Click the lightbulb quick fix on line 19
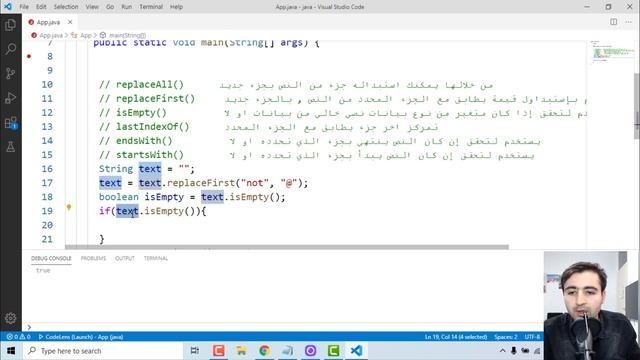The height and width of the screenshot is (360, 640). (x=69, y=207)
